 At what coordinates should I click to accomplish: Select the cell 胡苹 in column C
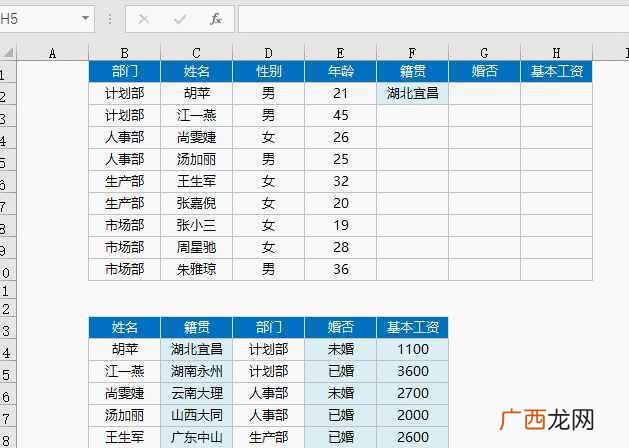click(x=196, y=93)
